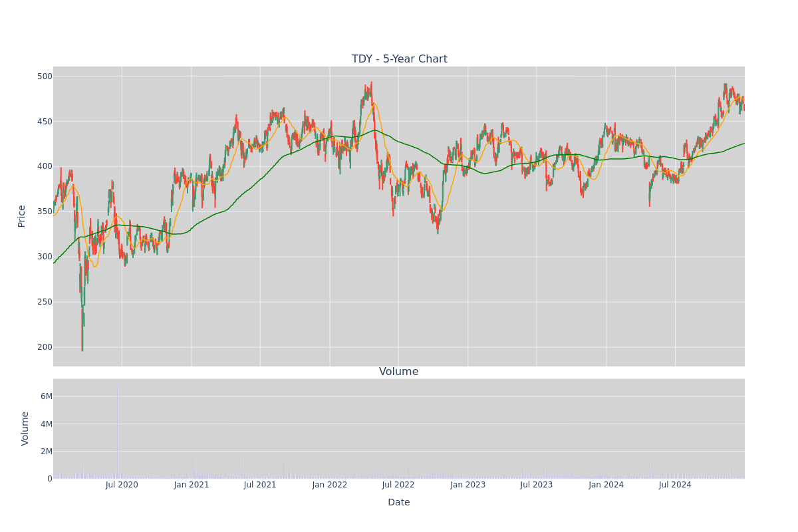Select the 2M volume tick label
The image size is (798, 532).
(x=47, y=452)
